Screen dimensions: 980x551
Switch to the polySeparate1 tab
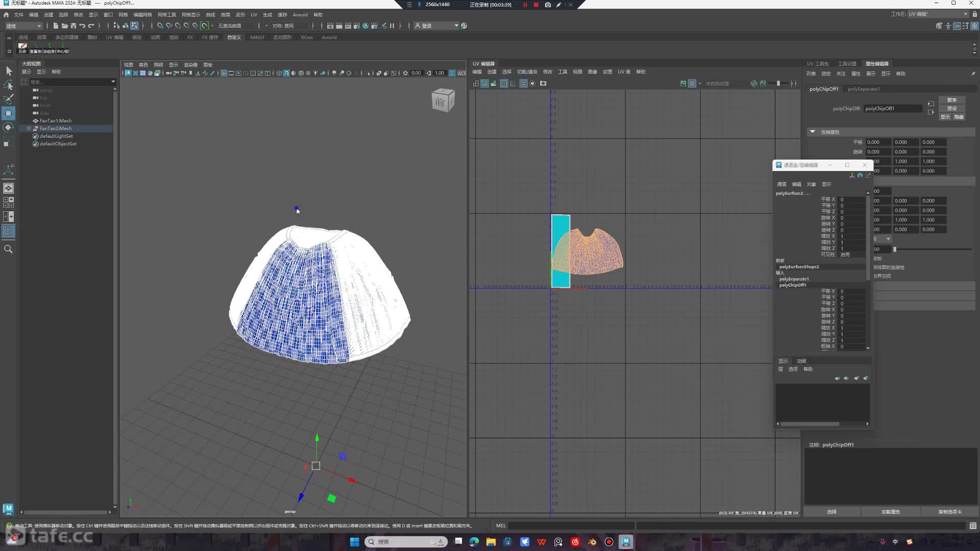(864, 89)
